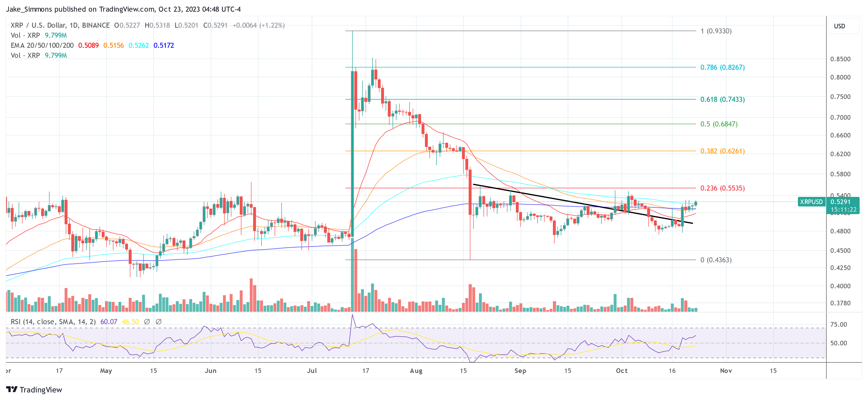Click the second ∅ symbol in RSI legend

pyautogui.click(x=159, y=322)
